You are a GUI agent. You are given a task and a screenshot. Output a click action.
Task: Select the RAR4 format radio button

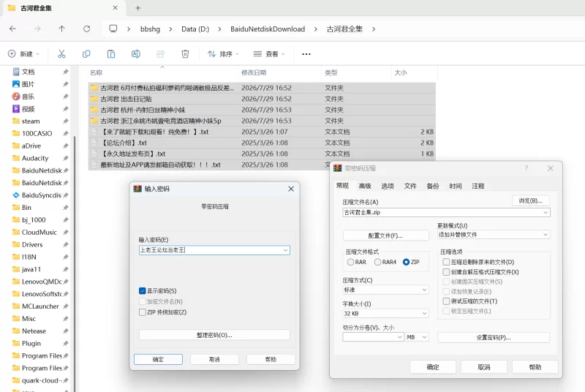[x=377, y=262]
